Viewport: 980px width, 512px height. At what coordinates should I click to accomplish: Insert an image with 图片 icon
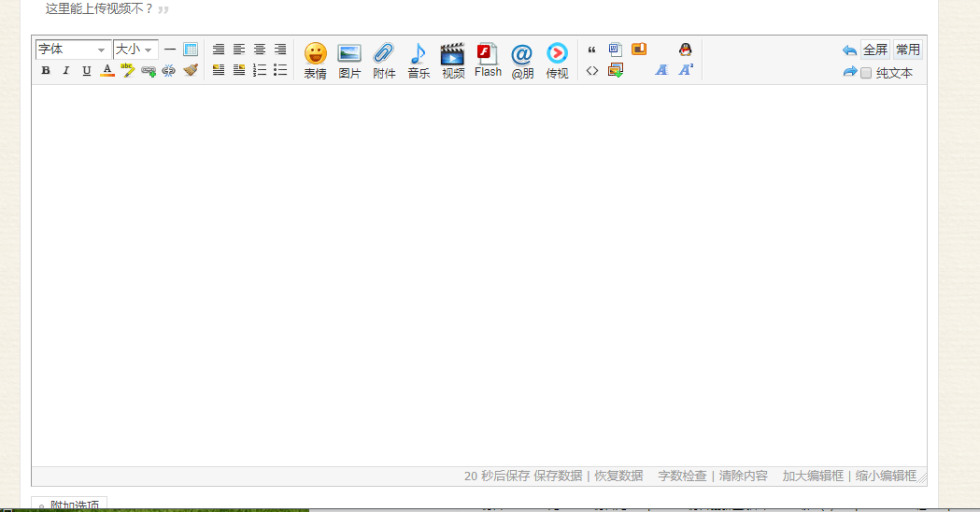pos(349,60)
